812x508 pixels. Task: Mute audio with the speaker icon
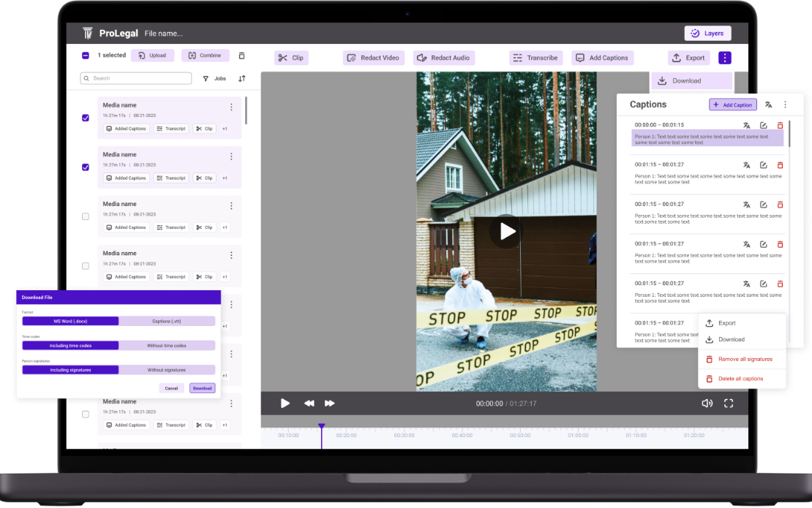pyautogui.click(x=707, y=403)
